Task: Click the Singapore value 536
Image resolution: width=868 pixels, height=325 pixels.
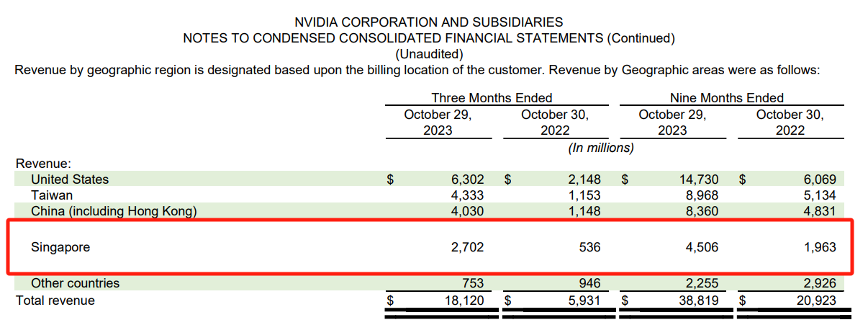Action: tap(588, 247)
